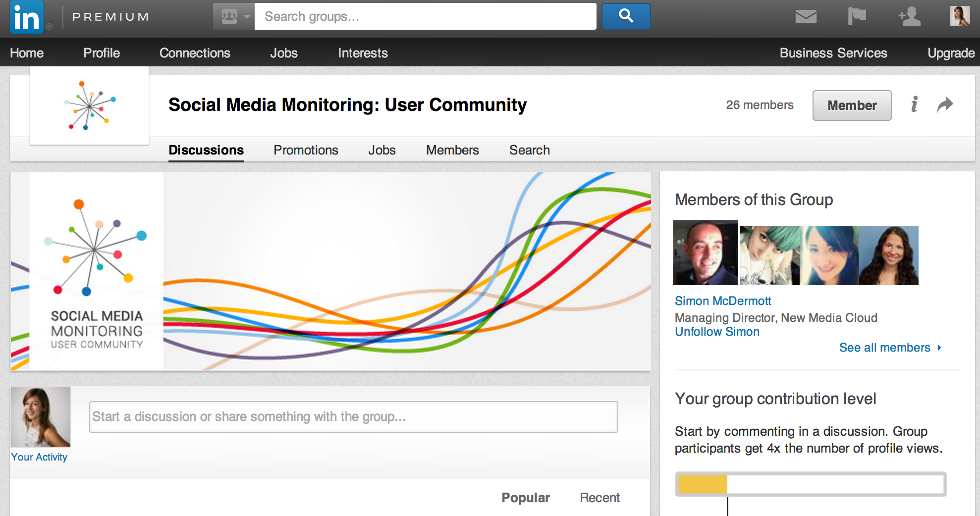Click the dark curly-haired member's photo

pyautogui.click(x=888, y=256)
